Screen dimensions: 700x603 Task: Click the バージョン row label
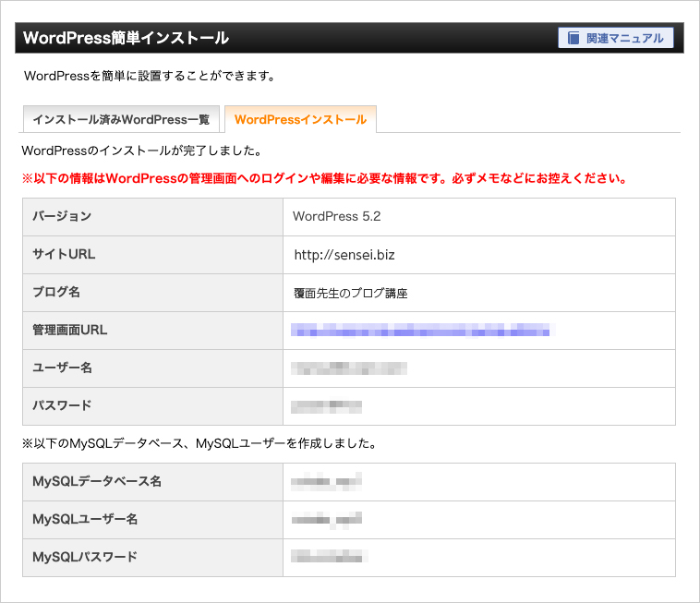pyautogui.click(x=62, y=216)
